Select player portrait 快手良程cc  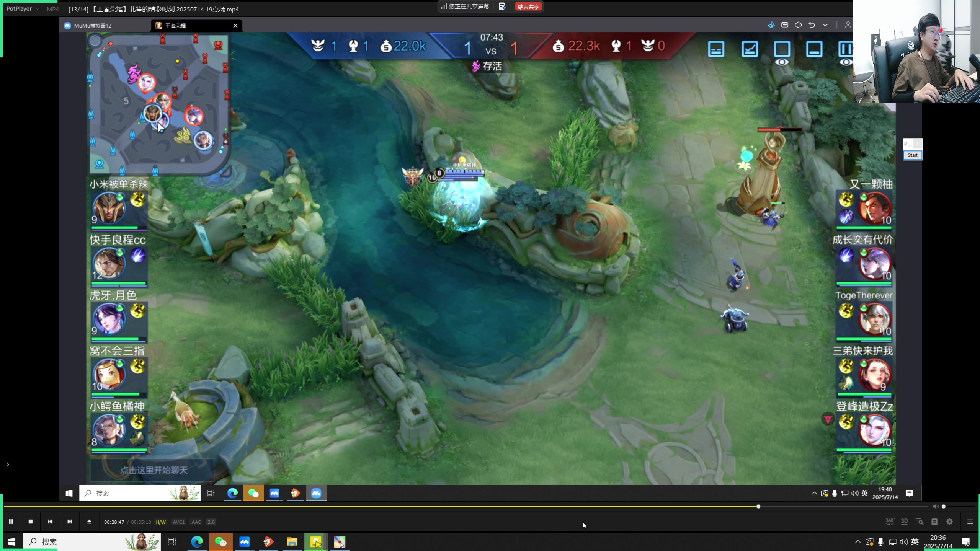(x=109, y=264)
